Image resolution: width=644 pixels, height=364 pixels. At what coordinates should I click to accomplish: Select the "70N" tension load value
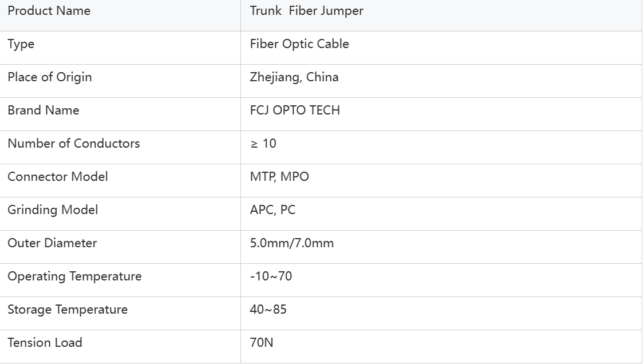tap(262, 343)
